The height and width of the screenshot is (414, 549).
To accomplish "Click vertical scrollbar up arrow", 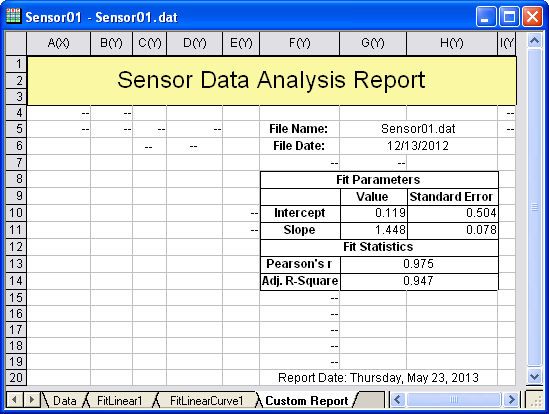I will pyautogui.click(x=534, y=41).
